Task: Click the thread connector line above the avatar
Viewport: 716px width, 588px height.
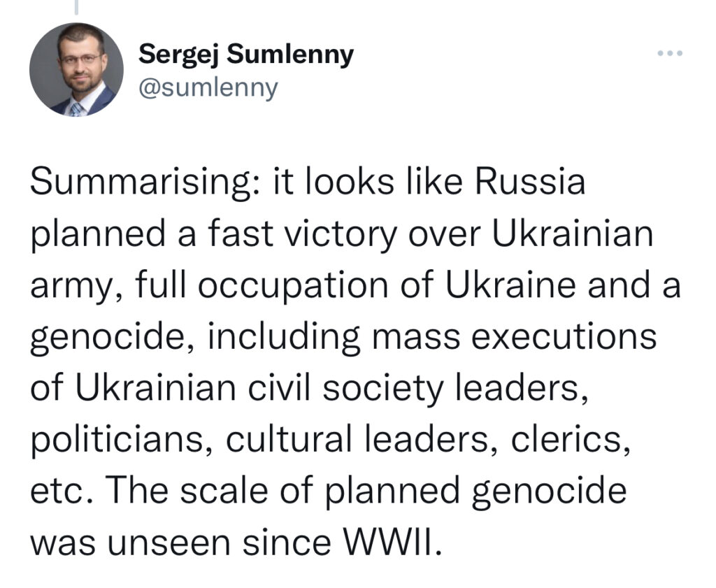Action: [x=76, y=6]
